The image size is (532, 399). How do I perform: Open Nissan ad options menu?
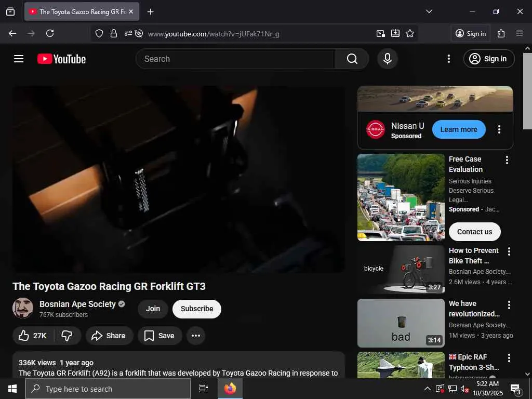[499, 129]
